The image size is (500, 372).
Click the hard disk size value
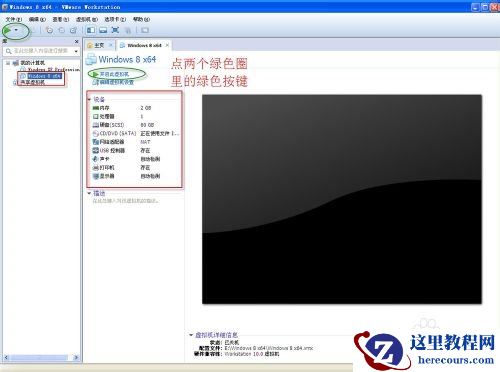point(147,125)
